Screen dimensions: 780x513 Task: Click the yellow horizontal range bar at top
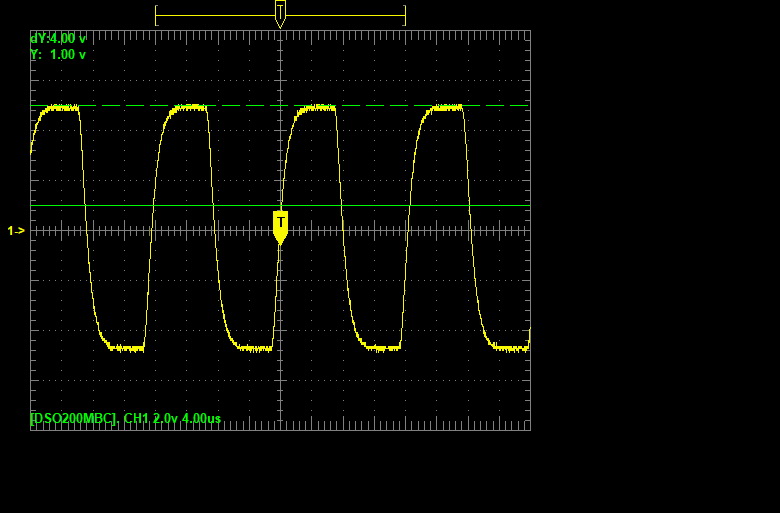281,15
